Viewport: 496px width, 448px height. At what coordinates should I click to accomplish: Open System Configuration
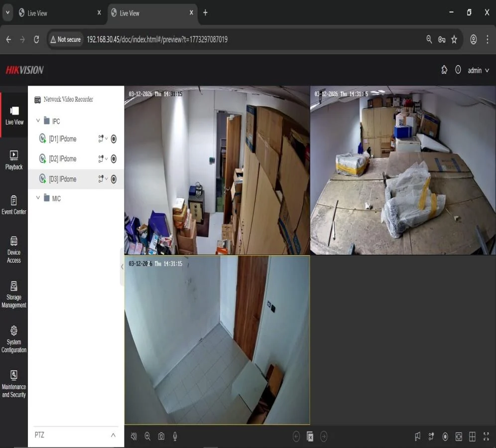click(x=14, y=339)
